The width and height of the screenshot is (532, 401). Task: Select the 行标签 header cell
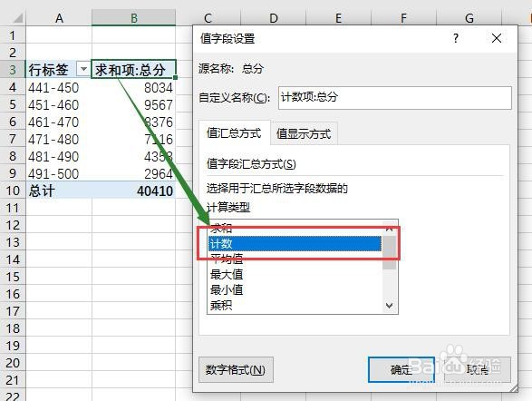pos(59,70)
